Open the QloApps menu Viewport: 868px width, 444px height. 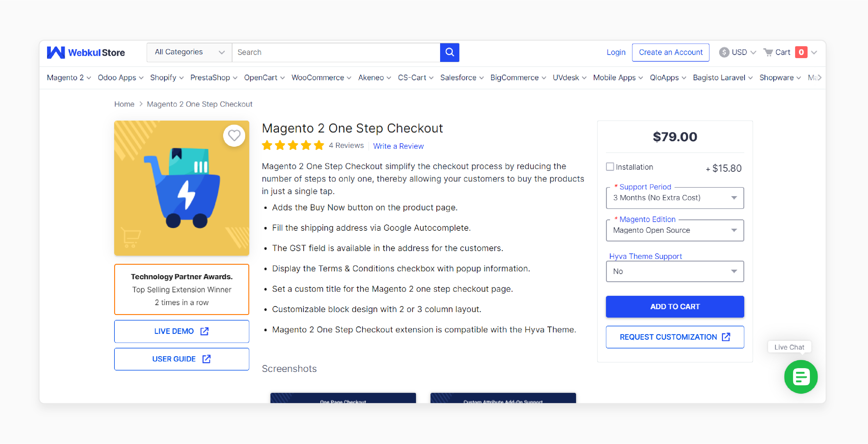click(668, 78)
